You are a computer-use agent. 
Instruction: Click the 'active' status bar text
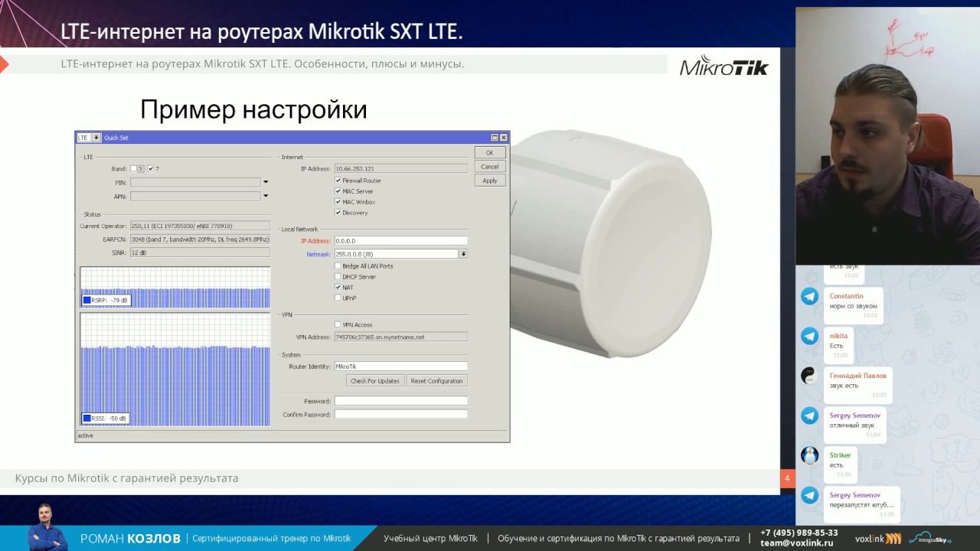[85, 435]
